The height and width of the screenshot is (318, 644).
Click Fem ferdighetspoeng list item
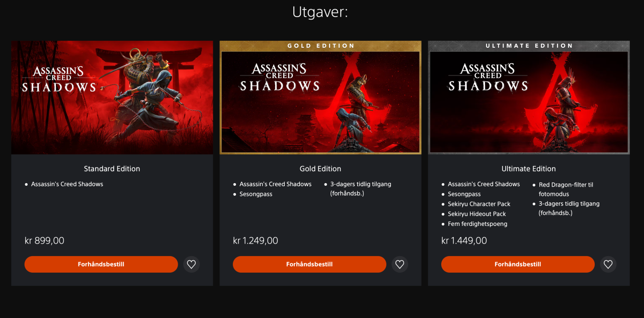click(477, 224)
